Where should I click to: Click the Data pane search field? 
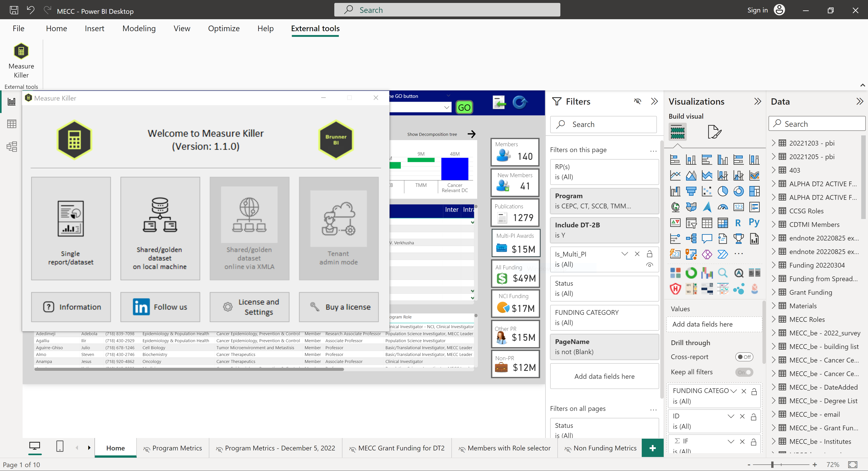(817, 123)
